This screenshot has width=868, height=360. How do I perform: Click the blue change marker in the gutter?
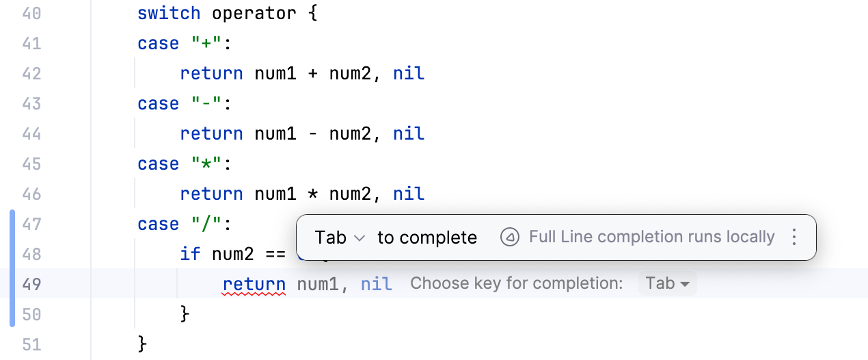coord(12,268)
